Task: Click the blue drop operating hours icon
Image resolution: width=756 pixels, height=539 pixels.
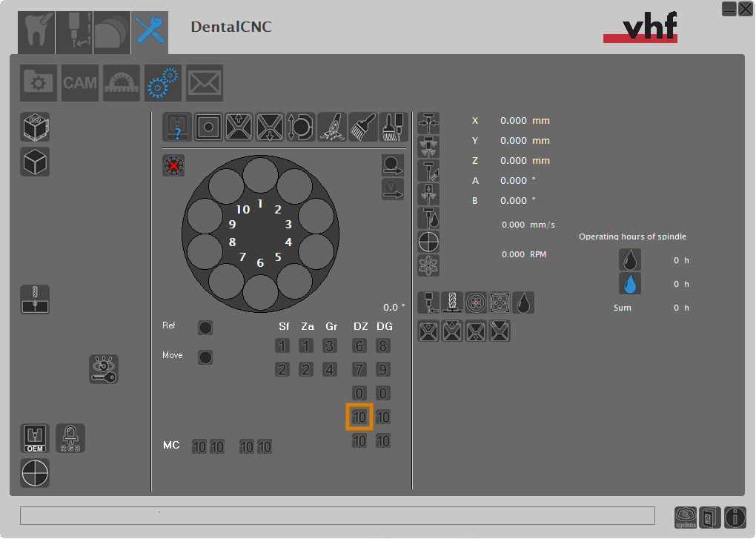Action: pos(630,283)
